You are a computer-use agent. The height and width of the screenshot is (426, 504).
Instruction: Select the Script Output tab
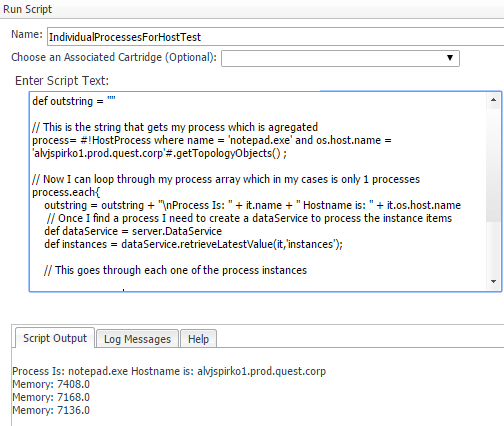tap(55, 338)
